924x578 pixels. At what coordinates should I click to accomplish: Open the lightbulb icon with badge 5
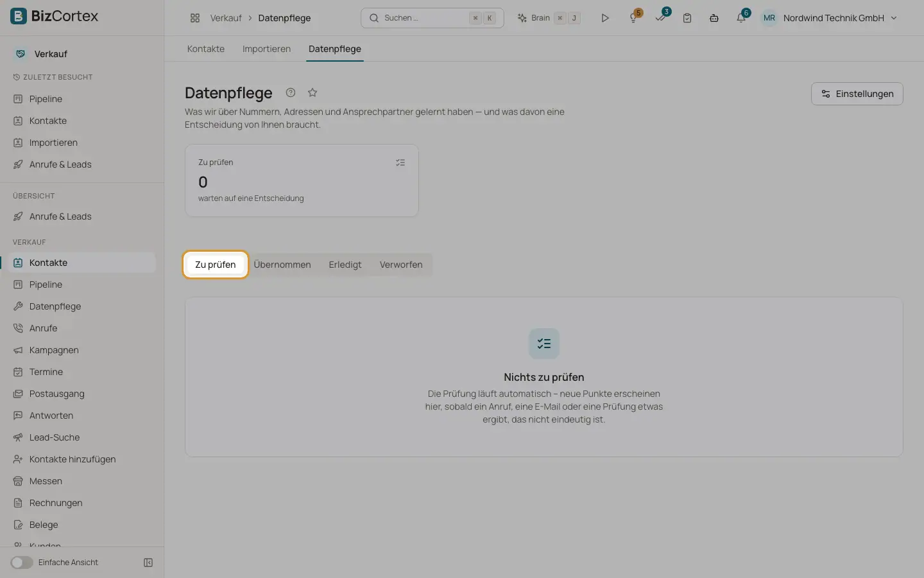pos(634,17)
